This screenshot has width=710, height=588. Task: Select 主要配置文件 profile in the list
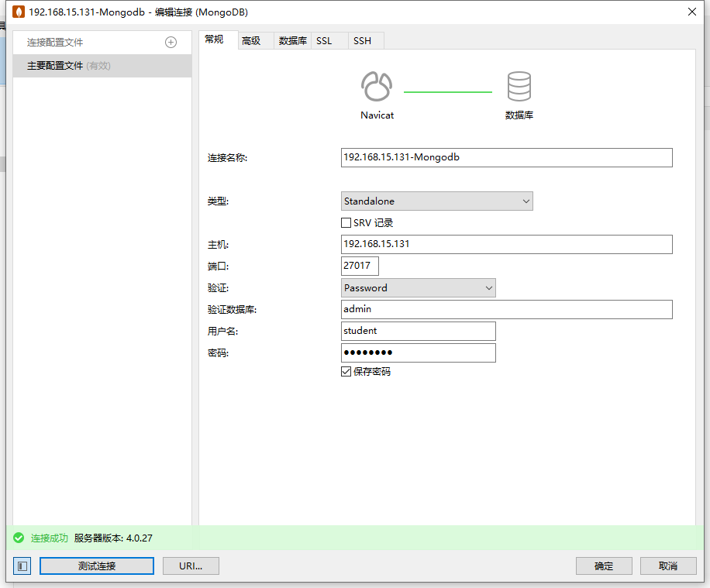(x=102, y=66)
